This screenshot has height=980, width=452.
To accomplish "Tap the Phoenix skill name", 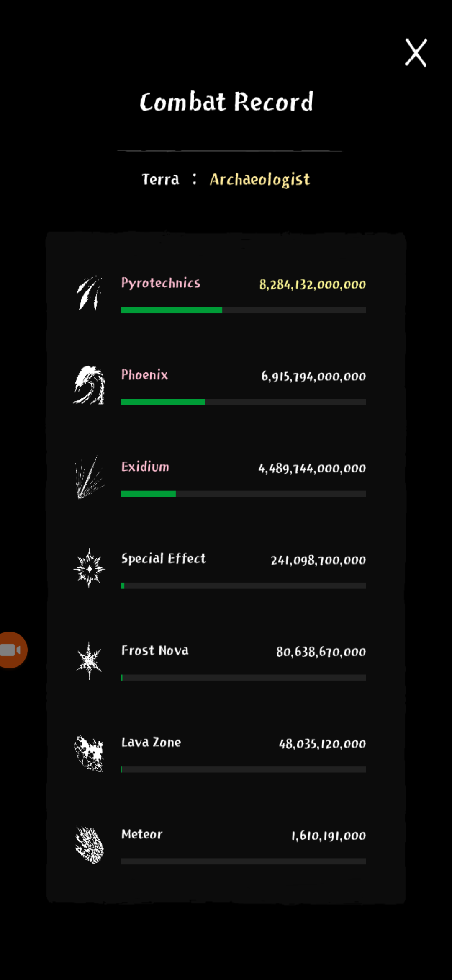I will [x=144, y=374].
